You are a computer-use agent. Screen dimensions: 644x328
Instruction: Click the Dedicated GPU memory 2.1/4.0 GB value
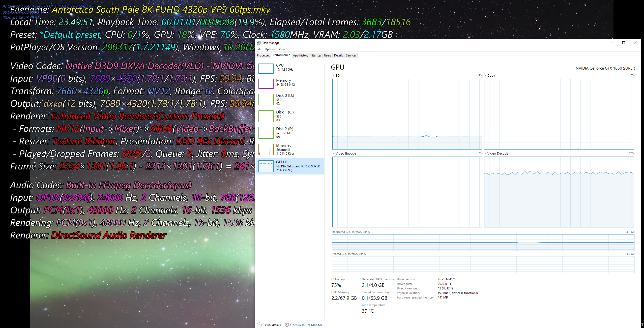[373, 285]
